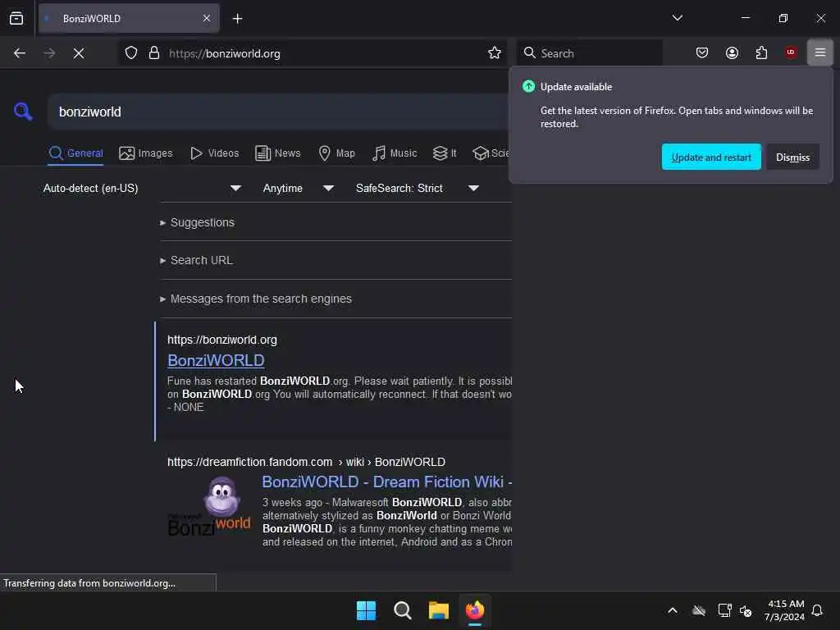Click the bonziworld search query field
This screenshot has height=630, width=840.
pyautogui.click(x=279, y=112)
